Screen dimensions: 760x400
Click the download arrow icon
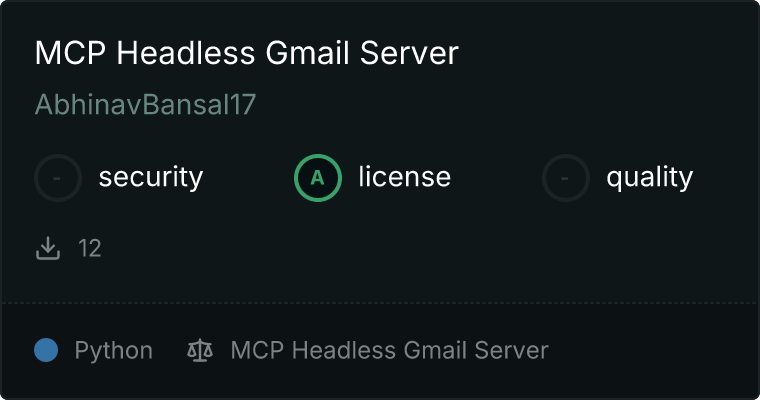(48, 248)
